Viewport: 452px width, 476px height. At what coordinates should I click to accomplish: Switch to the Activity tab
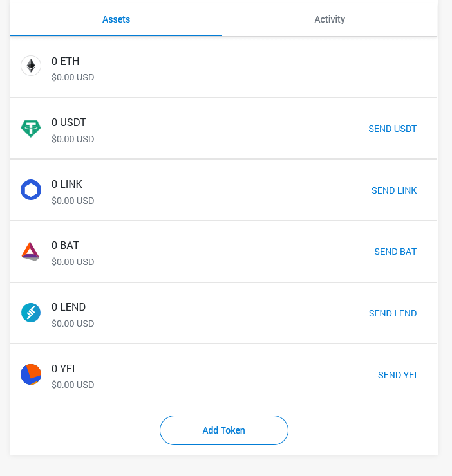click(330, 19)
